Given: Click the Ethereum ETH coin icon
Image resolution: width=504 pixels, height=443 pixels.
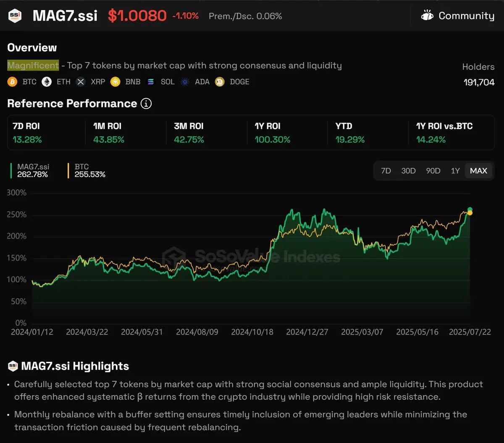Looking at the screenshot, I should coord(47,82).
